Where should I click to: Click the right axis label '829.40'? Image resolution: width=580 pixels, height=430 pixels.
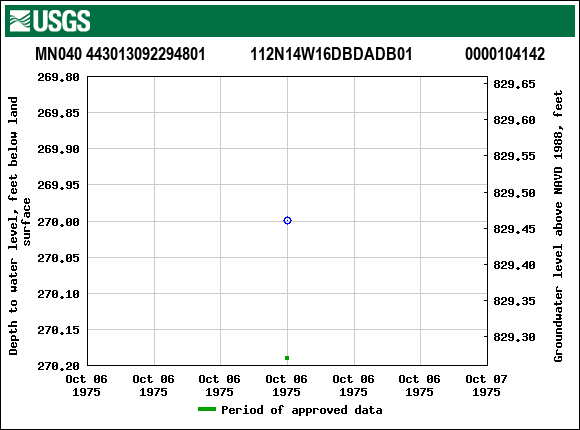tap(514, 265)
